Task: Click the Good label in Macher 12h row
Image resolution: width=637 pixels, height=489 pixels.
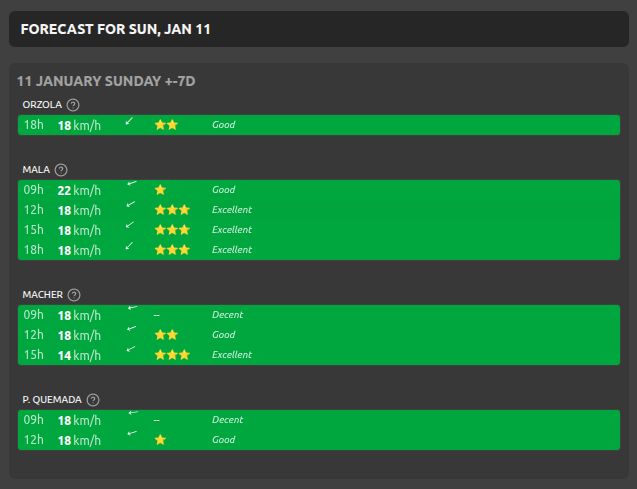Action: 223,335
